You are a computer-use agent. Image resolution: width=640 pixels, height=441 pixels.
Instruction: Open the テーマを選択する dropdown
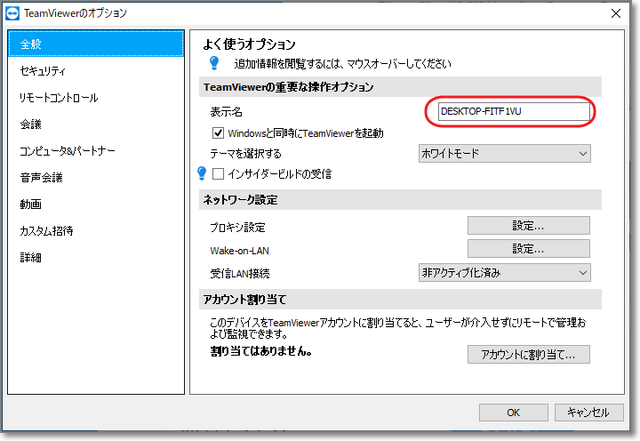pyautogui.click(x=503, y=153)
